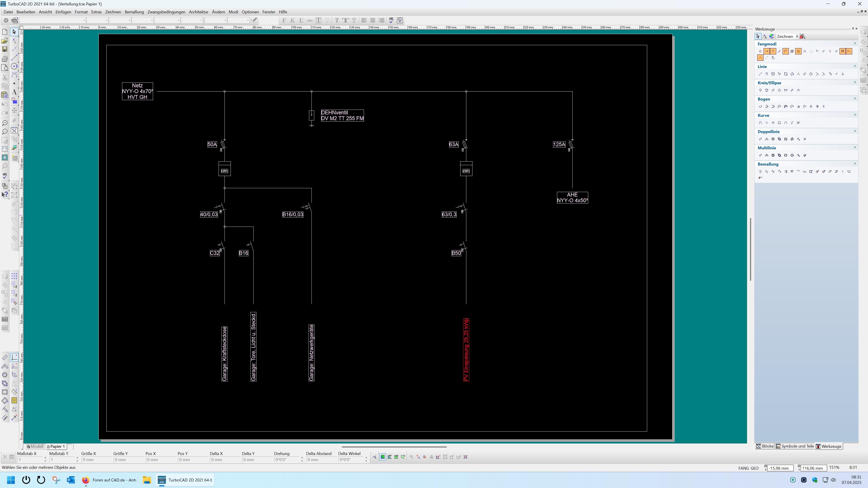The width and height of the screenshot is (868, 488).
Task: Click the settings gear icon in top toolbar
Action: tap(6, 20)
